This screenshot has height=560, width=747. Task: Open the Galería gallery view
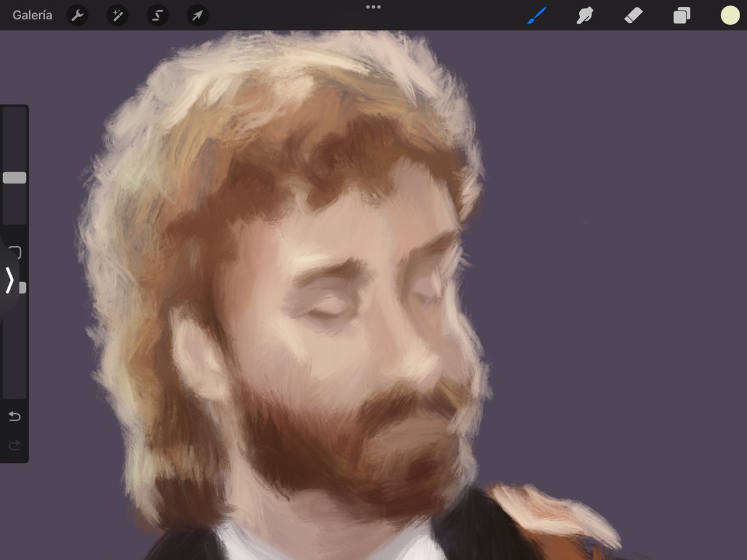pyautogui.click(x=32, y=16)
